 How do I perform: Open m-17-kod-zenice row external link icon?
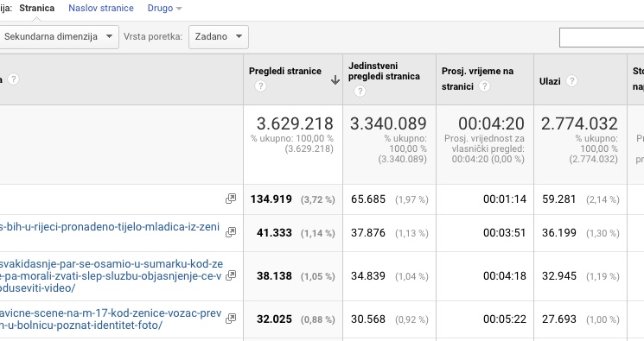[231, 319]
